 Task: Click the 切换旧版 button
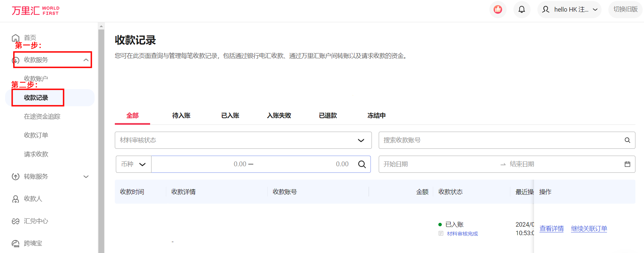pyautogui.click(x=625, y=9)
